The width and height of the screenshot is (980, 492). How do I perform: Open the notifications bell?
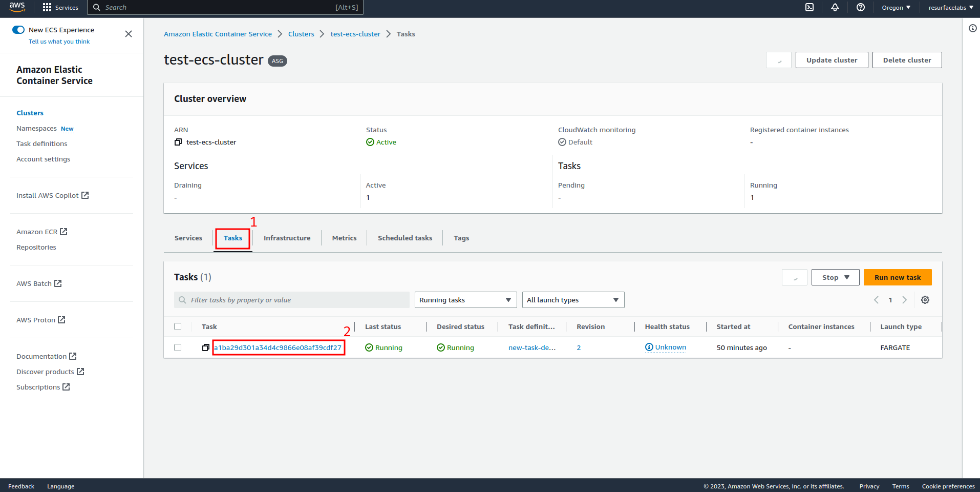835,7
